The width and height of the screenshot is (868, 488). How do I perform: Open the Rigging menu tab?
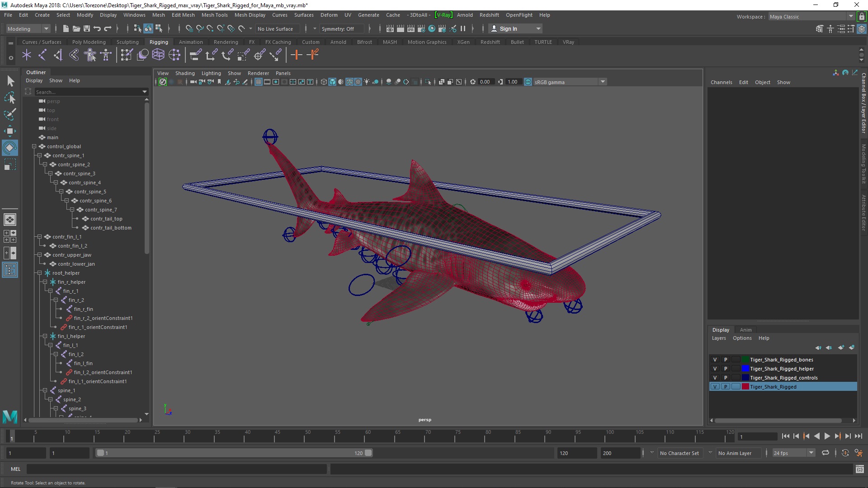point(159,42)
